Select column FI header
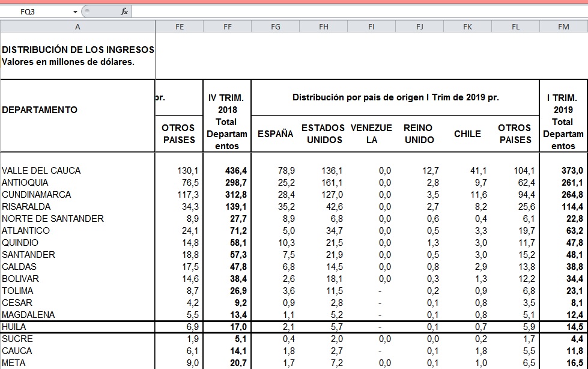 click(x=371, y=26)
